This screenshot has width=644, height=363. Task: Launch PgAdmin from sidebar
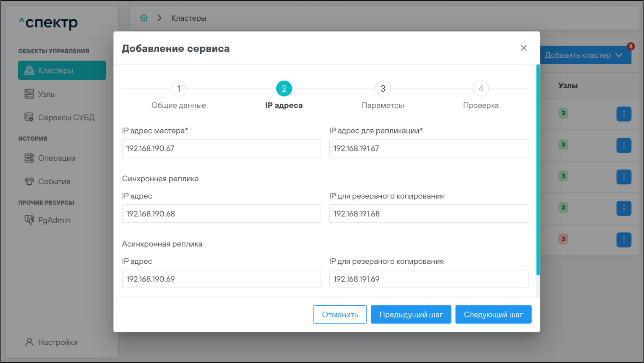coord(54,220)
